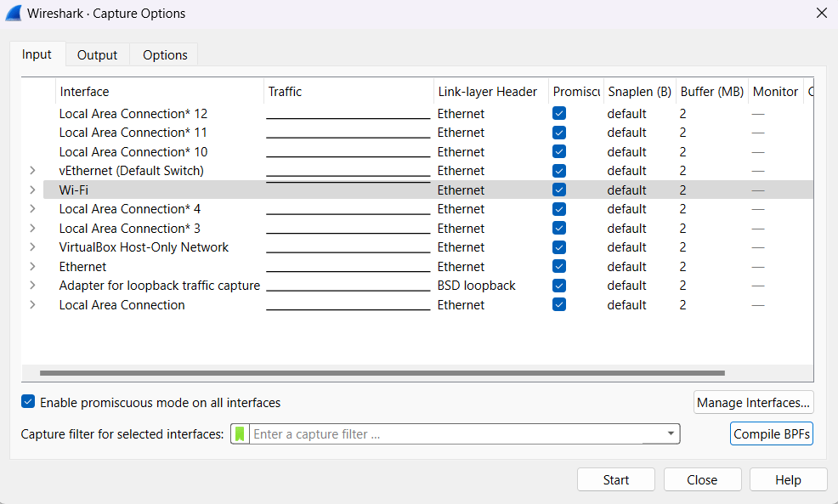The height and width of the screenshot is (504, 838).
Task: Expand the VirtualBox Host-Only Network entry
Action: (34, 246)
